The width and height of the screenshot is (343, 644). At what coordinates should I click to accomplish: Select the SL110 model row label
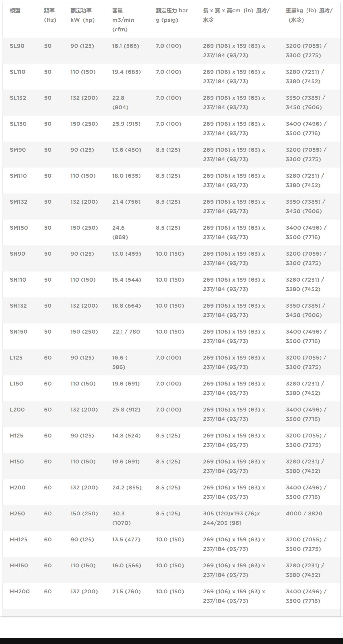tap(17, 72)
